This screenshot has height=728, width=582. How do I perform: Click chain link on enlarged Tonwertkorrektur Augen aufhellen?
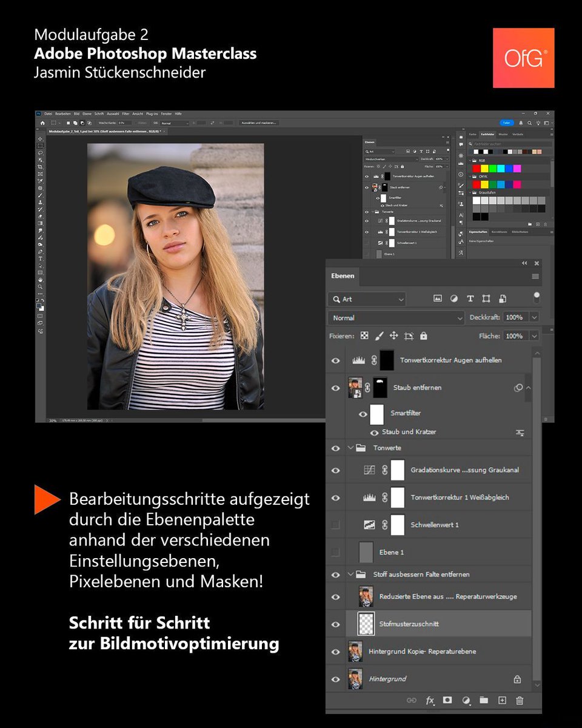374,360
